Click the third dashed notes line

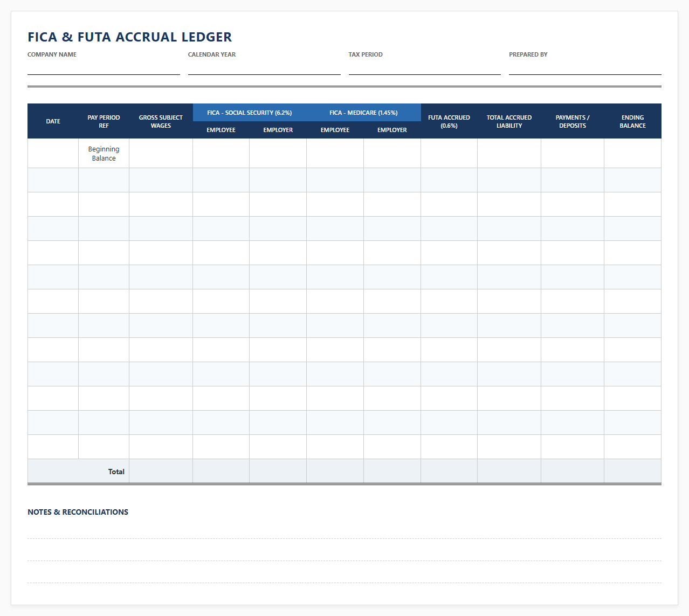[344, 575]
